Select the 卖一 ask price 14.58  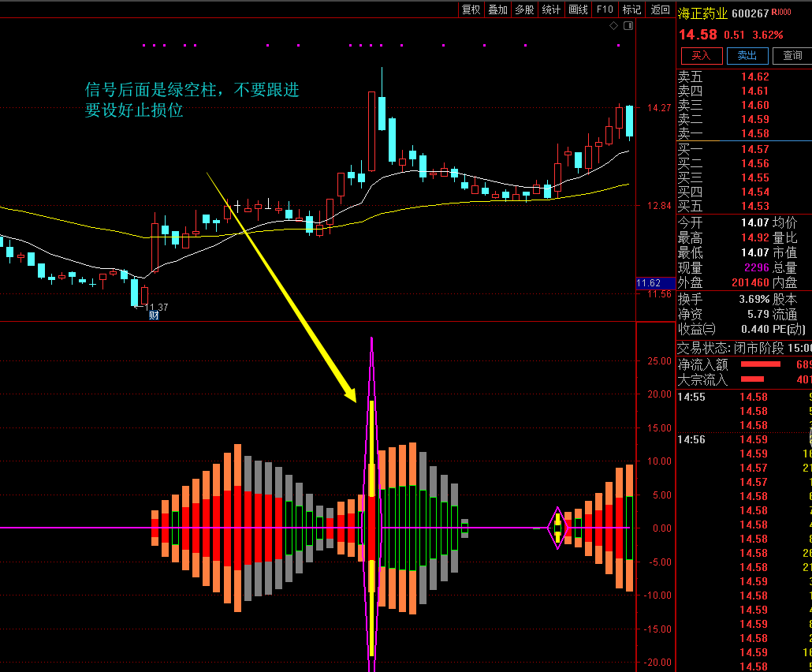click(x=754, y=133)
